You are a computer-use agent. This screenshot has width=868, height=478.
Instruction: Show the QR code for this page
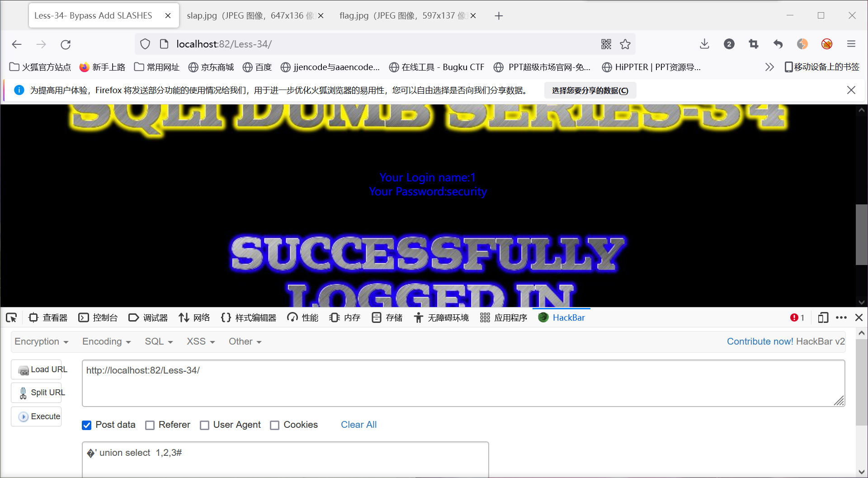click(606, 44)
